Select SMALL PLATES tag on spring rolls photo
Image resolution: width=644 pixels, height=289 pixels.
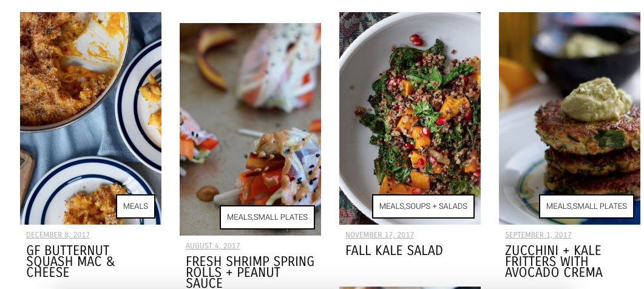pyautogui.click(x=280, y=217)
